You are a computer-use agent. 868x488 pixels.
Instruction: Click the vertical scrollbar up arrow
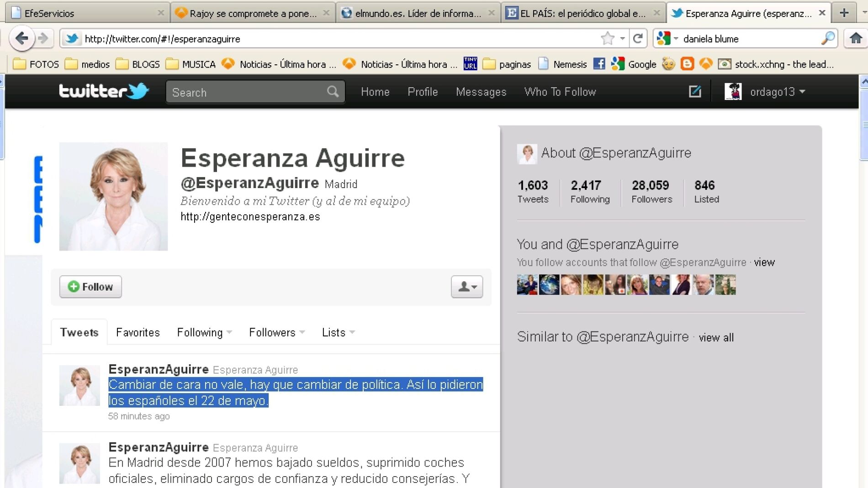coord(864,82)
